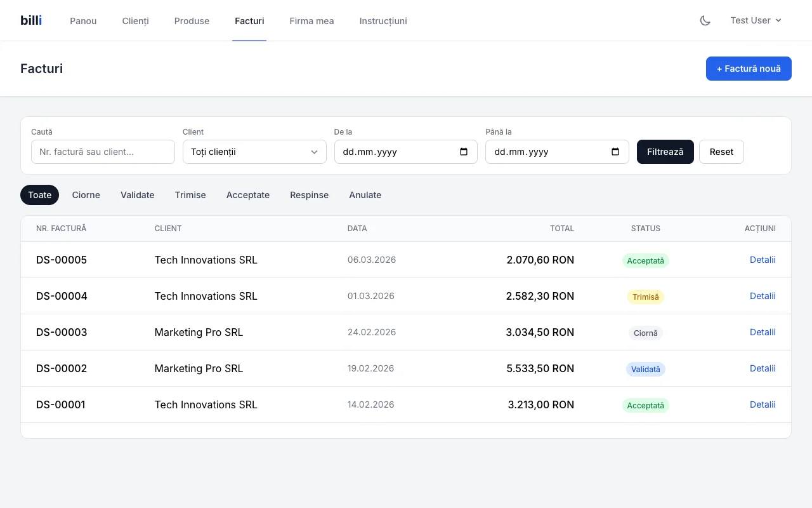Screen dimensions: 812x508
Task: Navigate to the Firma mea page
Action: 311,21
